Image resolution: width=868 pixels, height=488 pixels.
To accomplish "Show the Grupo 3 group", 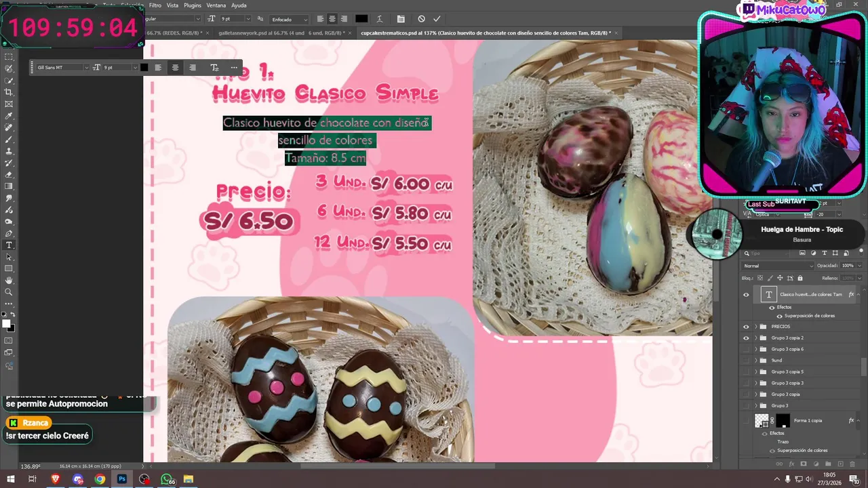I will point(746,405).
